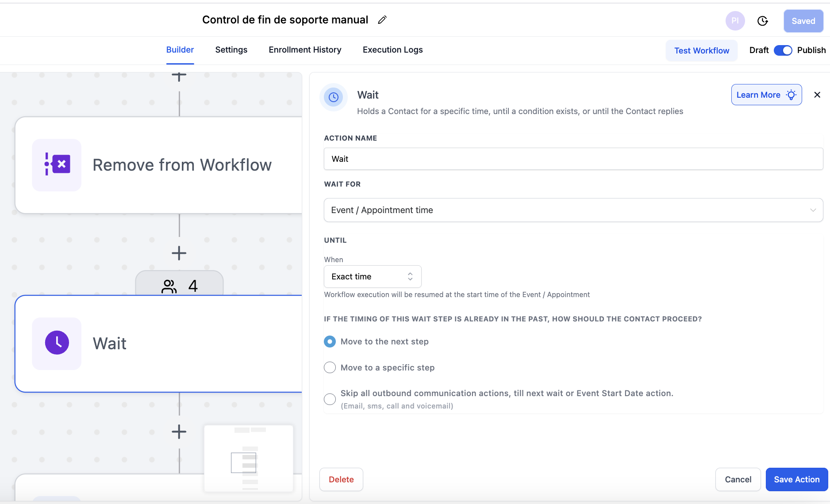Open the Execution Logs tab
The height and width of the screenshot is (504, 830).
pyautogui.click(x=392, y=50)
